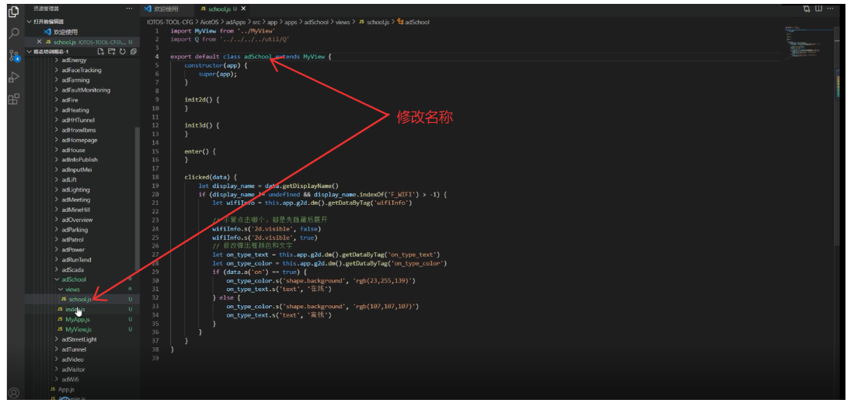Open the Extensions view

(13, 99)
